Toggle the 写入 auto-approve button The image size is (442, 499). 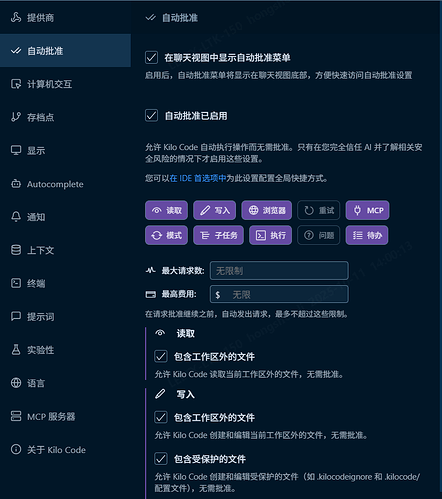[215, 210]
